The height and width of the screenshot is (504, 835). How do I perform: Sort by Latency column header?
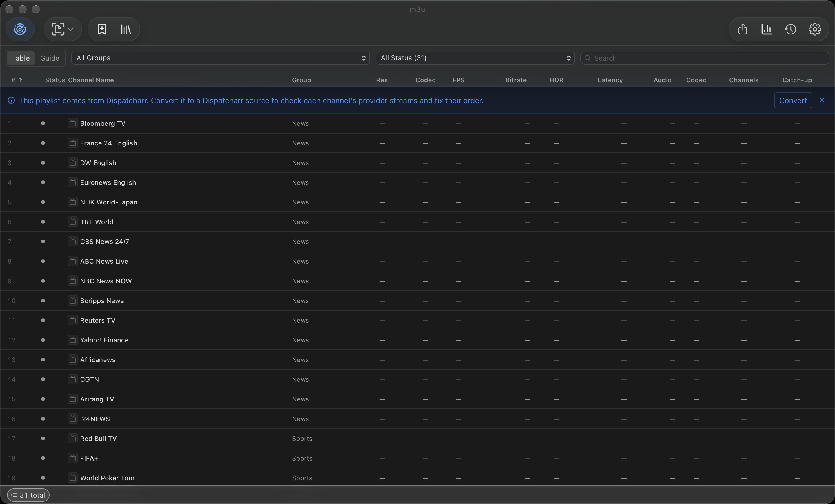(x=610, y=80)
